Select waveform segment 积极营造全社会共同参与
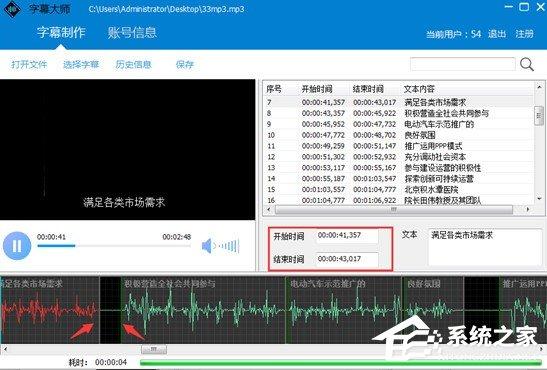 [x=203, y=310]
